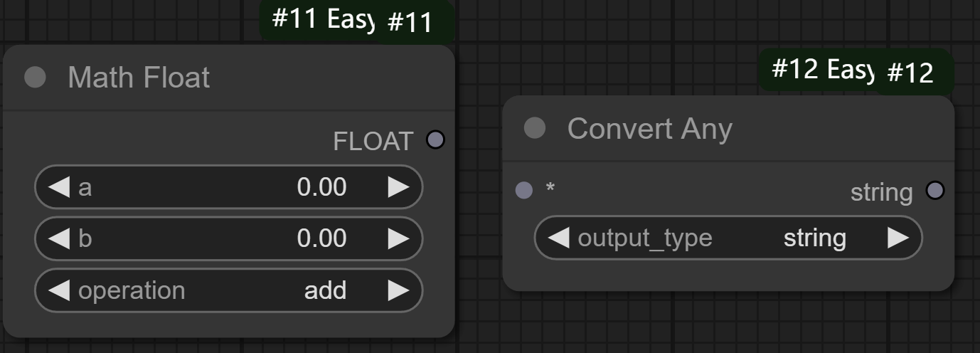Increase value b with right arrow
980x353 pixels.
(x=398, y=238)
